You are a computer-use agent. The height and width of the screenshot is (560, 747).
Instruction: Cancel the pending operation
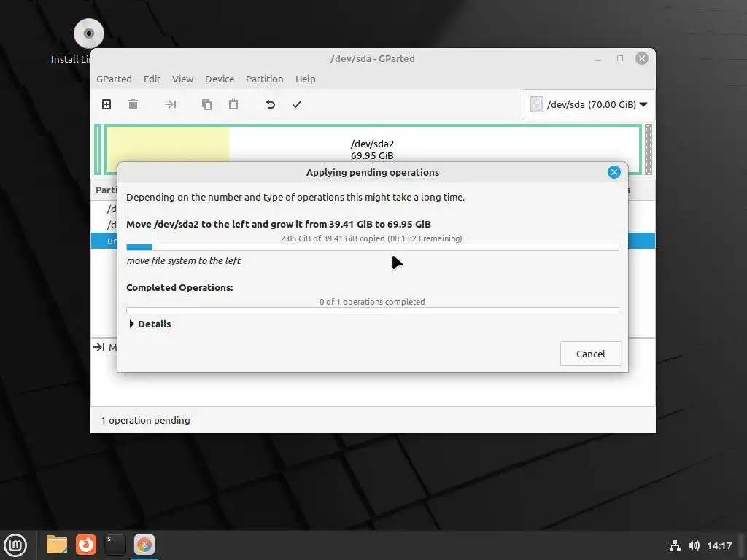coord(591,354)
